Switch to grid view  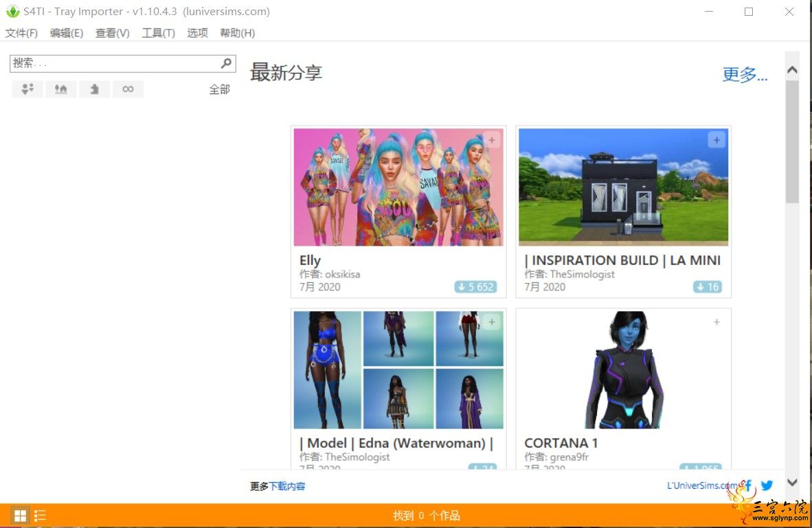(x=20, y=516)
